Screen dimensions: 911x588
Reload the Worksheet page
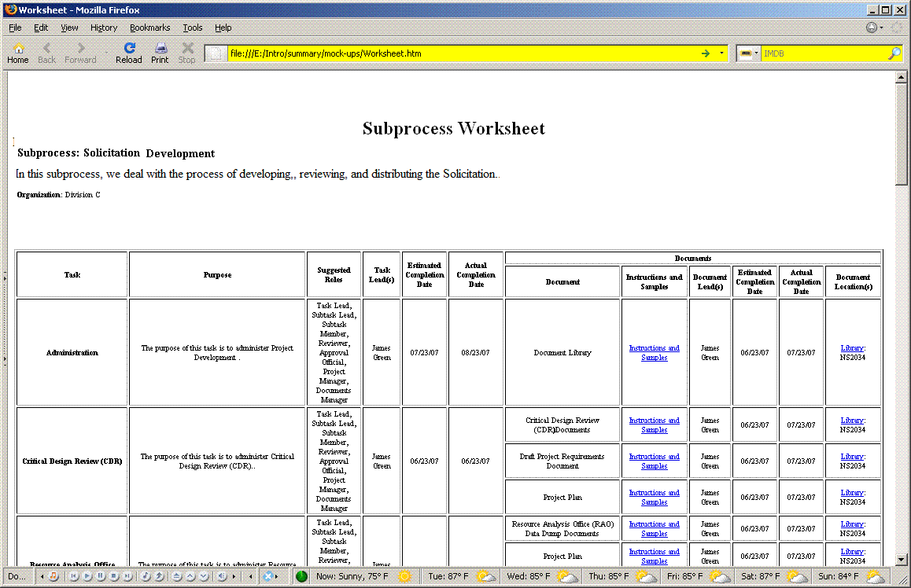(128, 53)
